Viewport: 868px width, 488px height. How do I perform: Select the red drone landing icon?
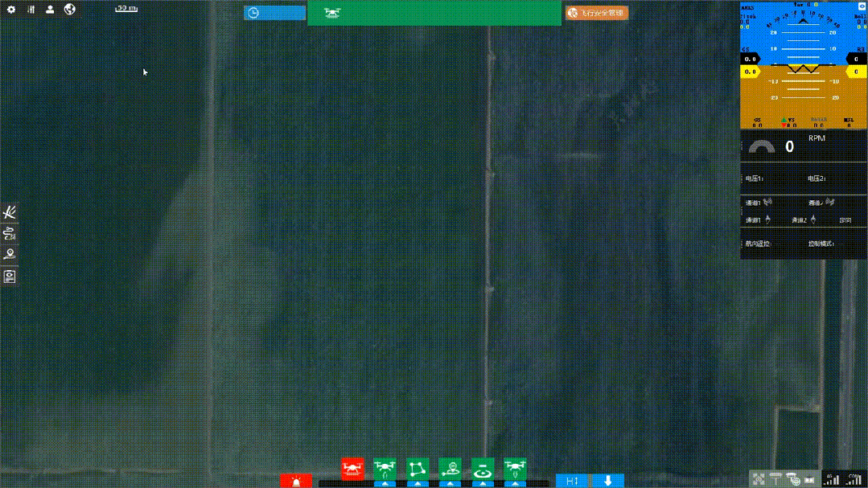click(x=352, y=468)
